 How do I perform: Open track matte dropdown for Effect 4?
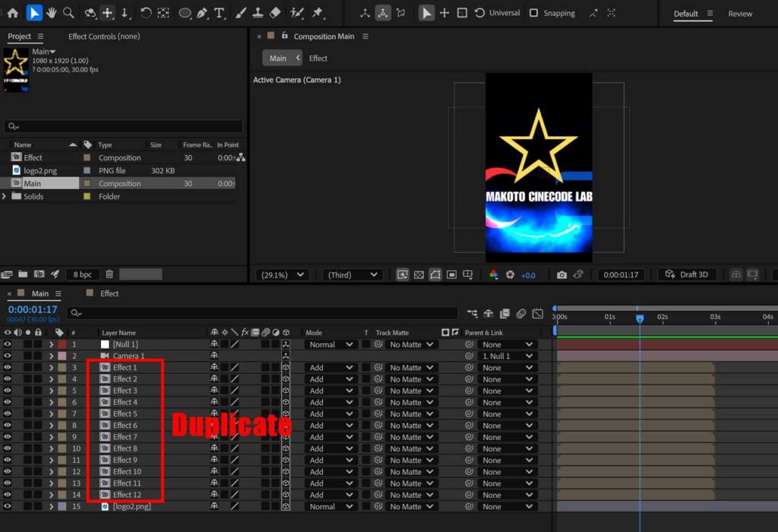click(x=411, y=403)
